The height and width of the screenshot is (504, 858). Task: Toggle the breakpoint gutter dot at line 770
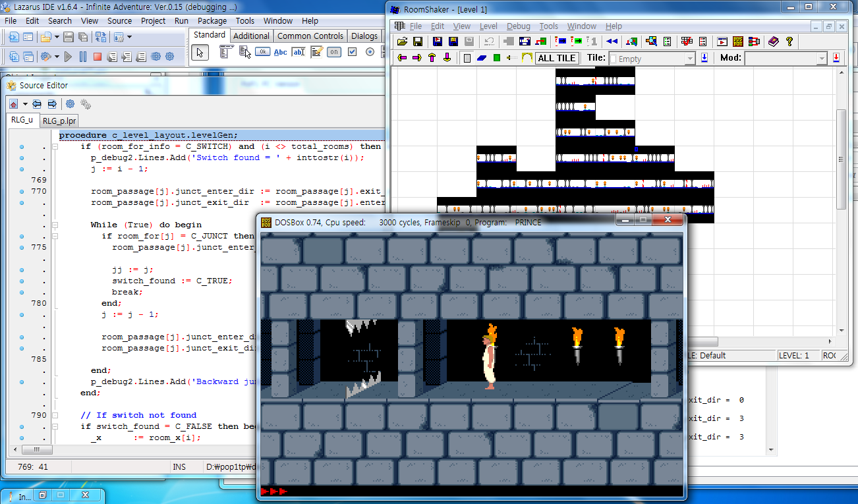[x=22, y=192]
